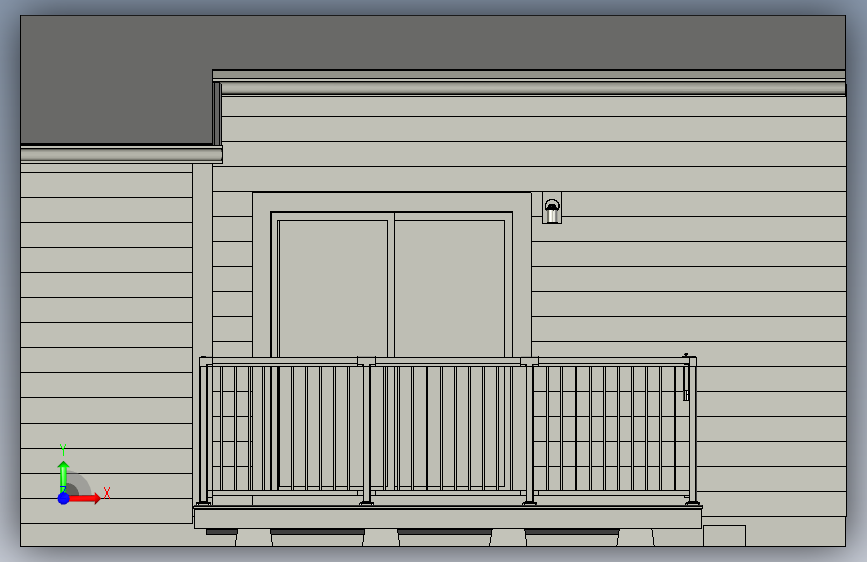Viewport: 867px width, 562px height.
Task: Click the red X axis arrow of the triad
Action: pos(84,498)
